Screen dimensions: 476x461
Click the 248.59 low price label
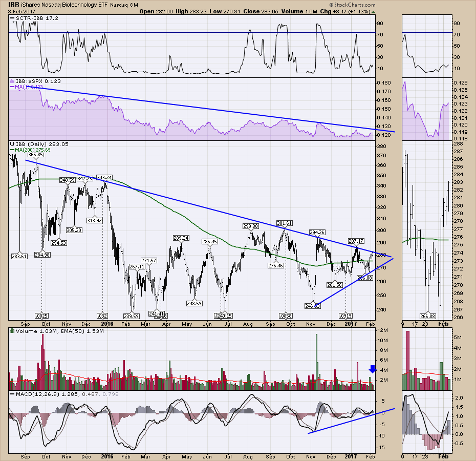point(194,303)
